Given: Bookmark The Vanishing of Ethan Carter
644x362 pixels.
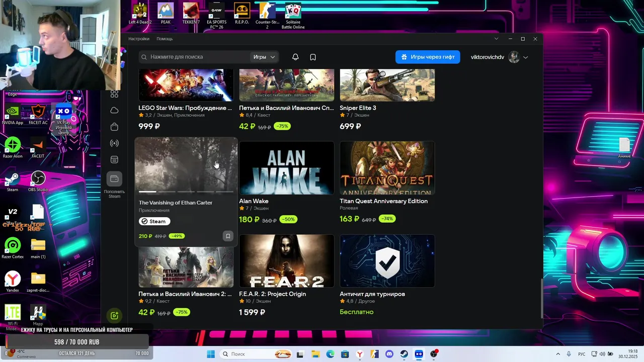Looking at the screenshot, I should point(228,236).
